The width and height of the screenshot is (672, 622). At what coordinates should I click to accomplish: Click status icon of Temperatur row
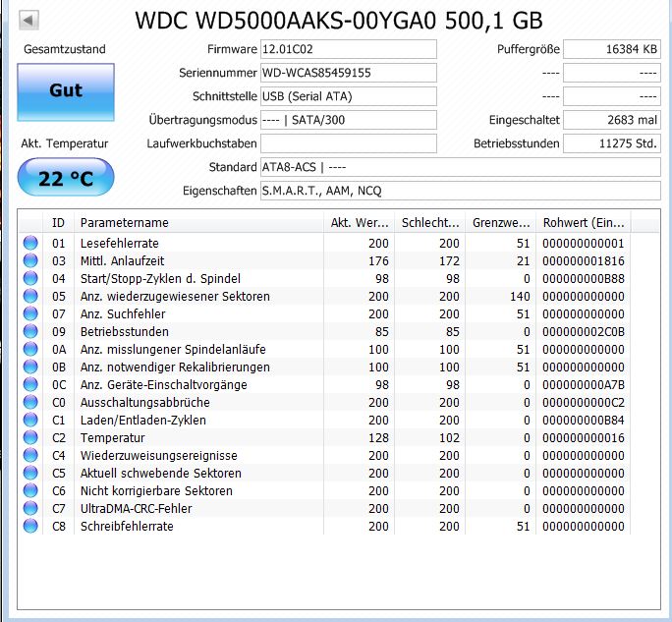click(30, 437)
